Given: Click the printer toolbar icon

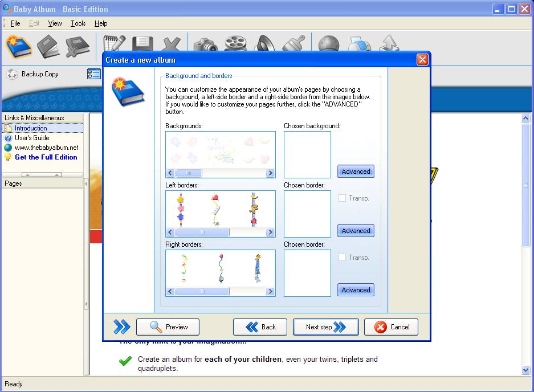Looking at the screenshot, I should click(x=359, y=44).
